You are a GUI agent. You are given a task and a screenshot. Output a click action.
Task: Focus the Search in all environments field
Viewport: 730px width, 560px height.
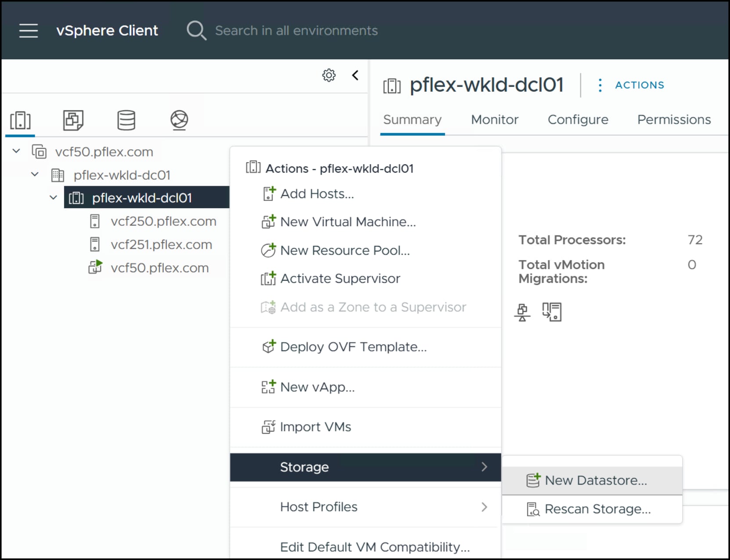(296, 31)
